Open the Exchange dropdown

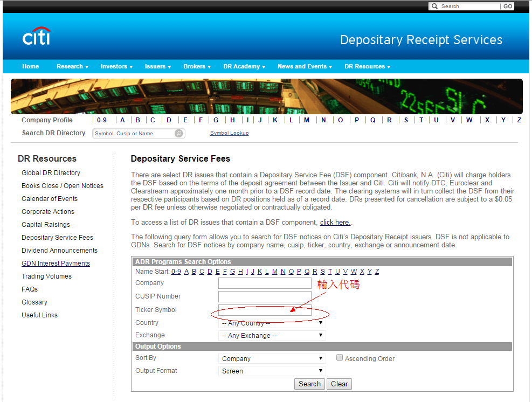(272, 336)
